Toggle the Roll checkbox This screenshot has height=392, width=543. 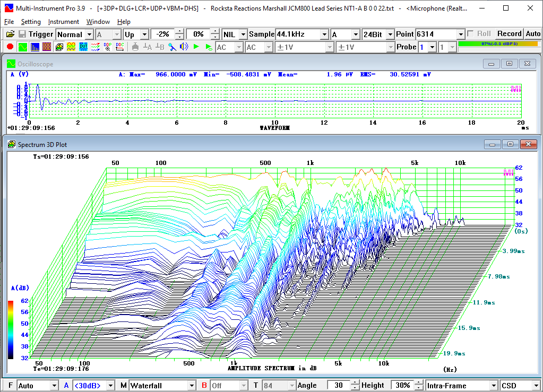point(470,33)
